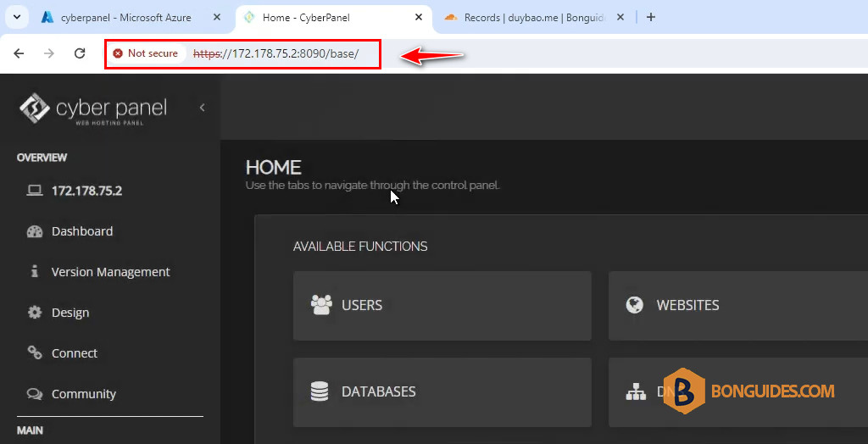This screenshot has height=444, width=868.
Task: Open Design in the sidebar
Action: (x=70, y=313)
